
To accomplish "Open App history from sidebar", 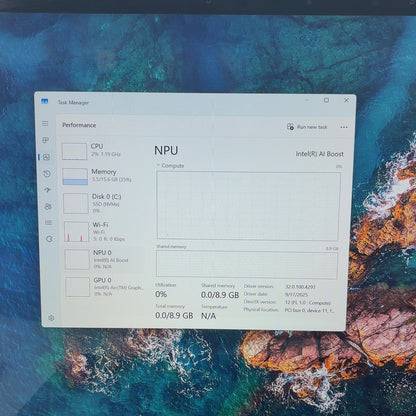I will [47, 174].
